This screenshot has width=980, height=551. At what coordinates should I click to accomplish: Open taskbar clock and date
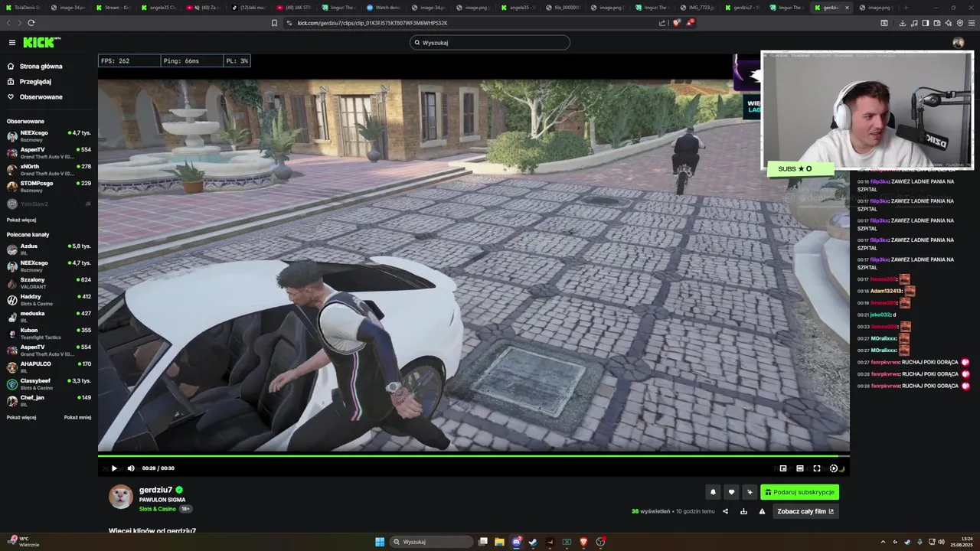click(960, 542)
